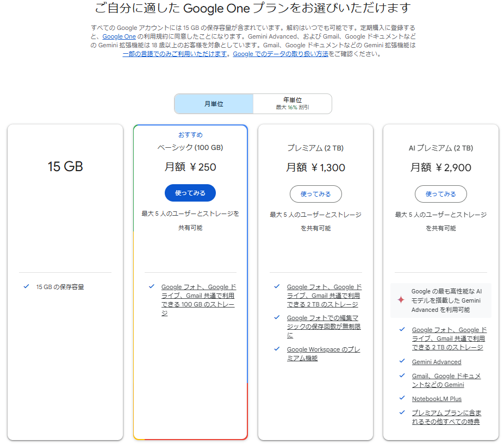Click the Gemini sparkle icon in AI Premium card
This screenshot has height=445, width=504.
(401, 300)
